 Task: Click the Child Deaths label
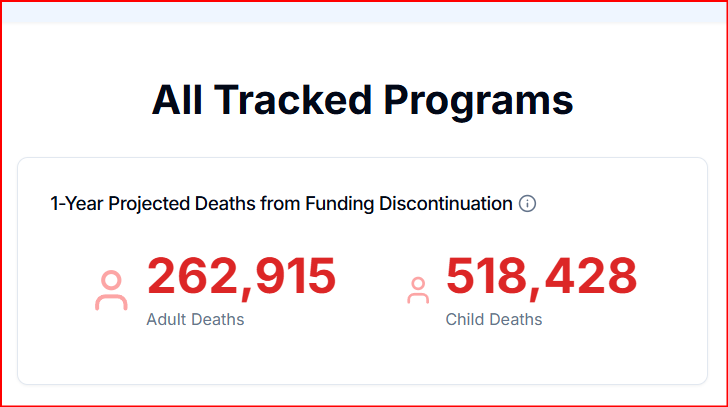[x=494, y=319]
